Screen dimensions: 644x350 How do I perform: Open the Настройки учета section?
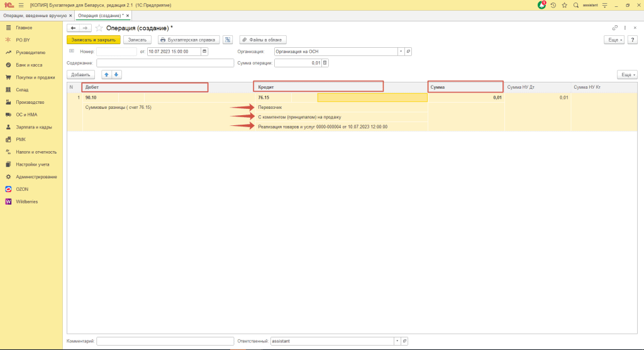click(31, 164)
